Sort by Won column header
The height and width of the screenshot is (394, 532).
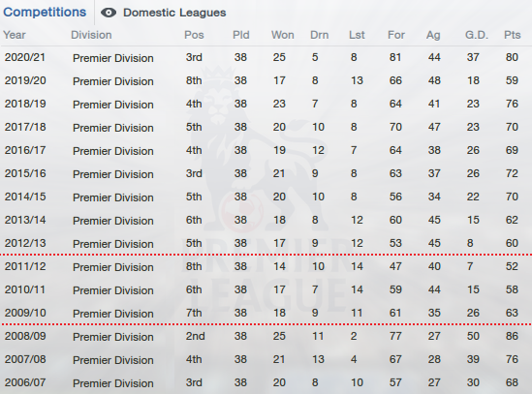[283, 35]
